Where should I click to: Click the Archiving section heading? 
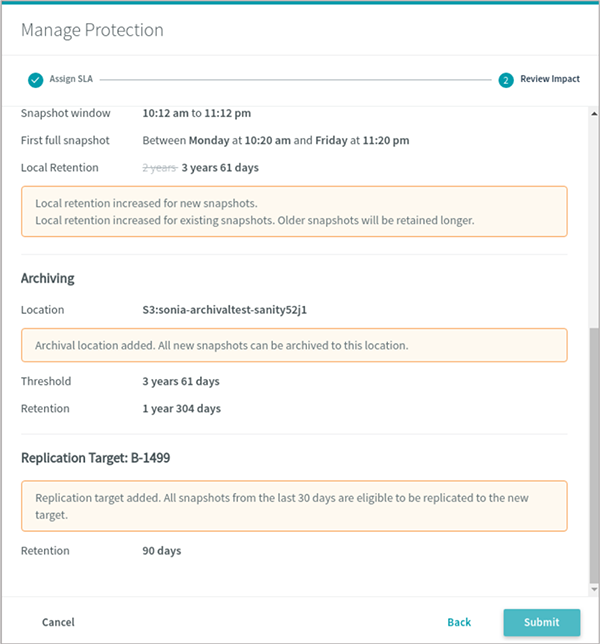47,278
